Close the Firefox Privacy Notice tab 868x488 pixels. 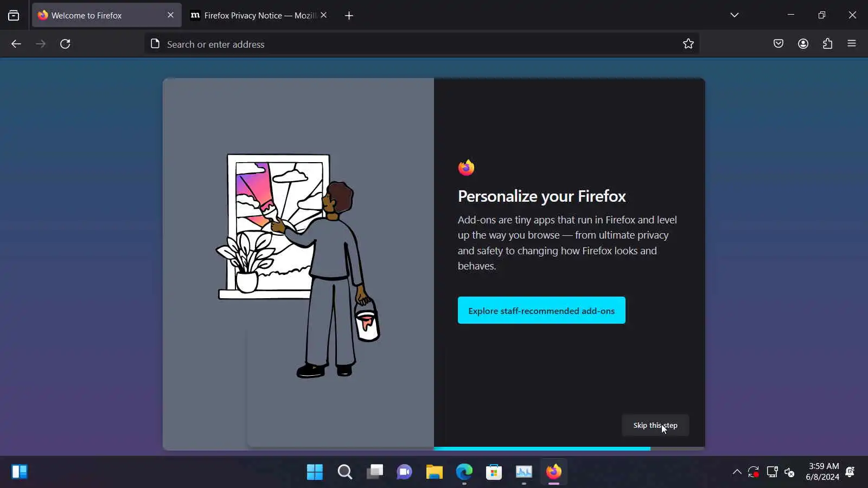pyautogui.click(x=324, y=15)
